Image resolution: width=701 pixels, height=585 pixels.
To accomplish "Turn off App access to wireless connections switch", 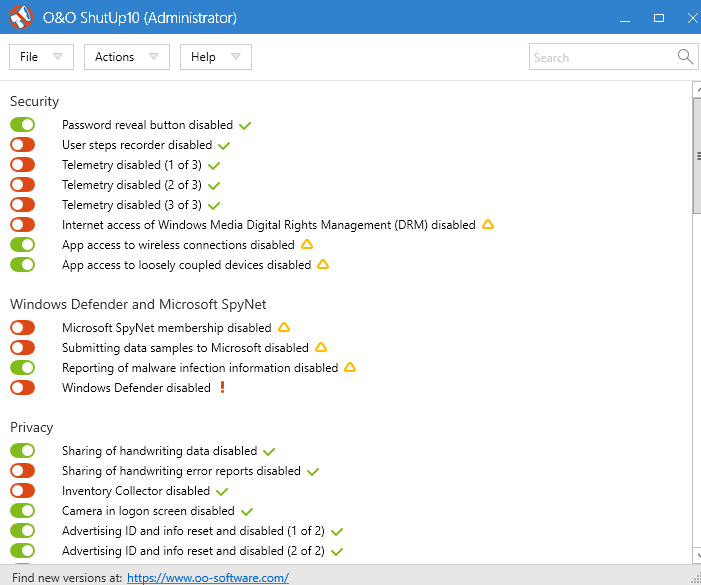I will (22, 244).
